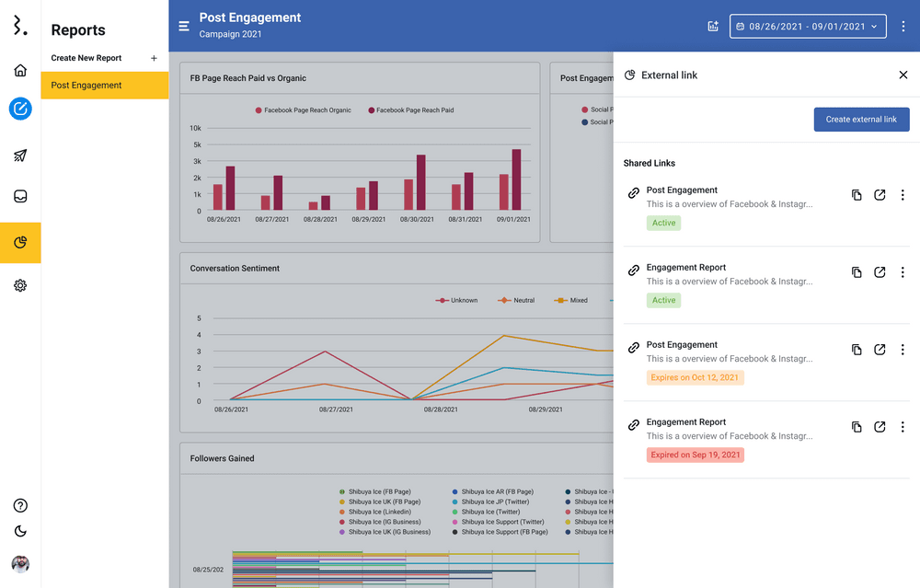
Task: Copy the first Post Engagement shared link
Action: [x=857, y=195]
